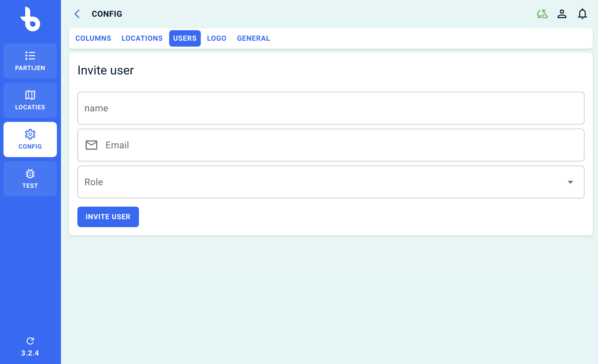Open the Role dropdown

click(x=331, y=182)
